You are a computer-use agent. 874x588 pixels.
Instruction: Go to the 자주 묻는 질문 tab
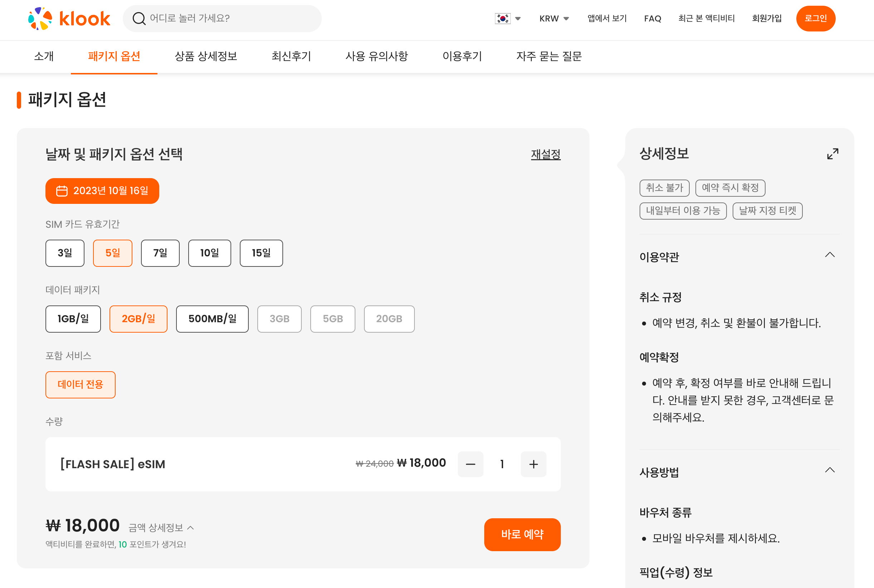tap(549, 56)
